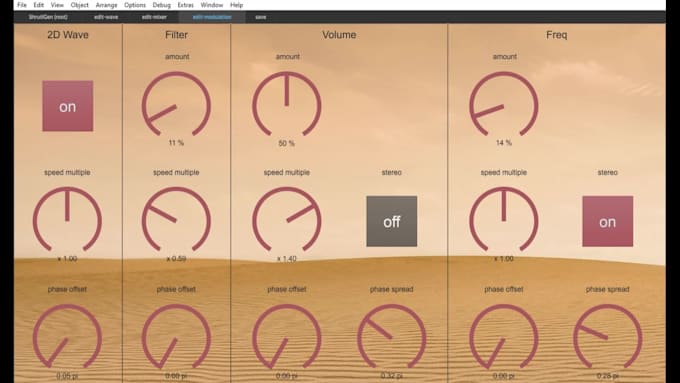Open the Object menu
The height and width of the screenshot is (383, 680).
click(79, 5)
